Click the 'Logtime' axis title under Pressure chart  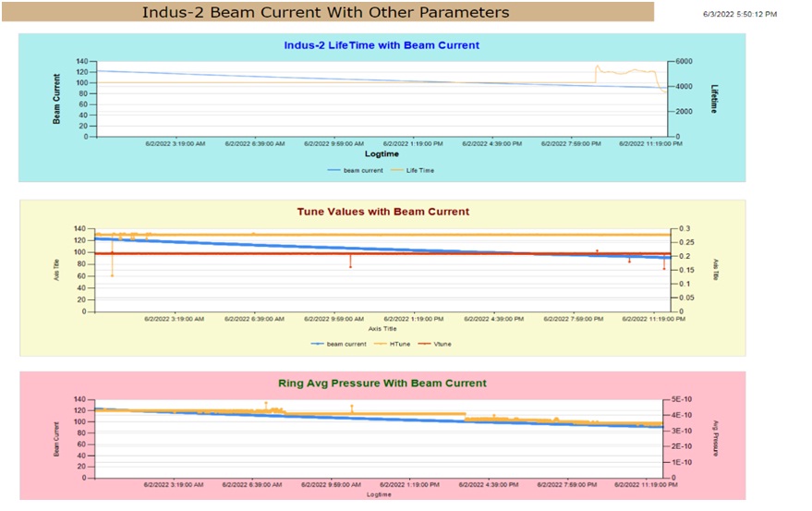point(379,495)
